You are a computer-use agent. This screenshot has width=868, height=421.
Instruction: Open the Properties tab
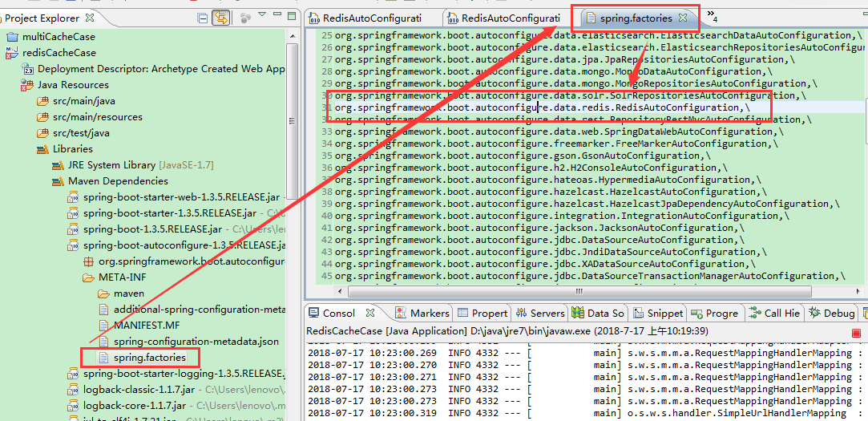point(490,313)
